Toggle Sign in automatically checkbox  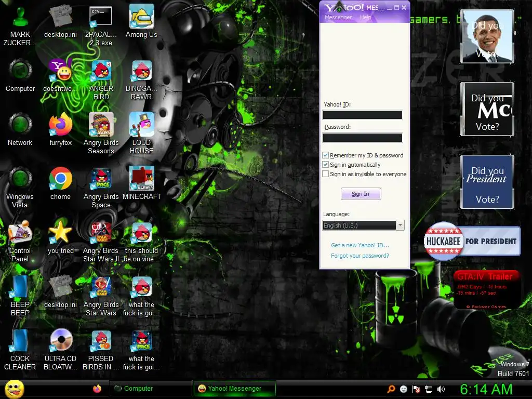[325, 165]
